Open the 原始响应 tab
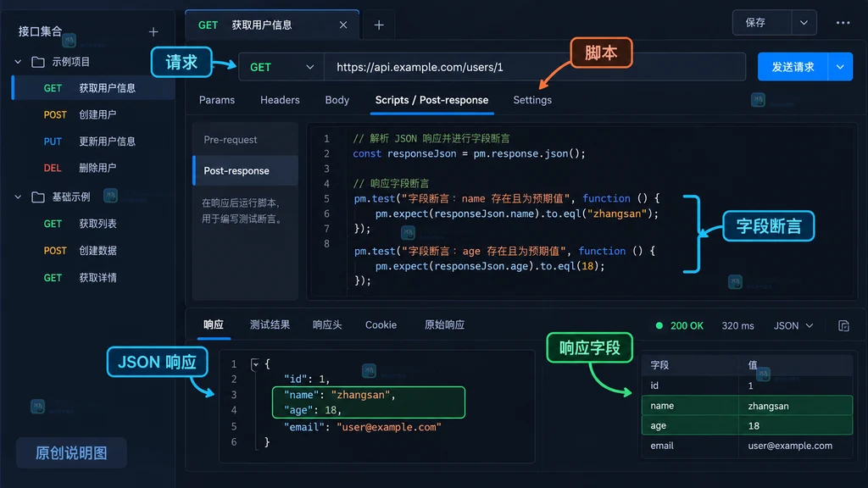Viewport: 868px width, 488px height. point(444,324)
